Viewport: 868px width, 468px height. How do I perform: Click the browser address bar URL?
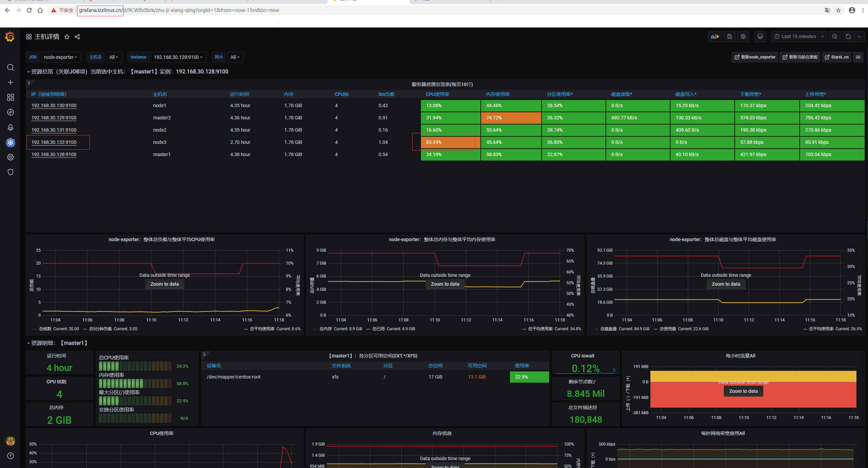(x=179, y=10)
